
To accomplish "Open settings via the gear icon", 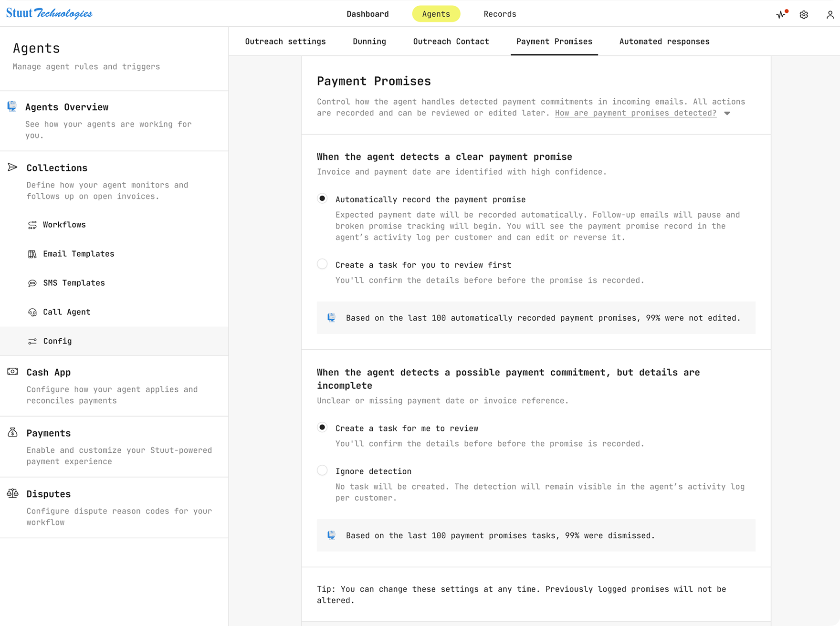I will (x=804, y=15).
